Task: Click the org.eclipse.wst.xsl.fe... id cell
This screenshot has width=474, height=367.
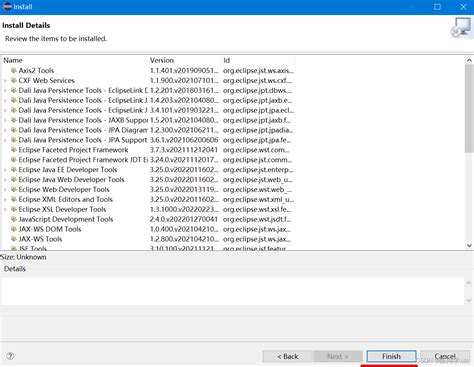Action: [257, 209]
